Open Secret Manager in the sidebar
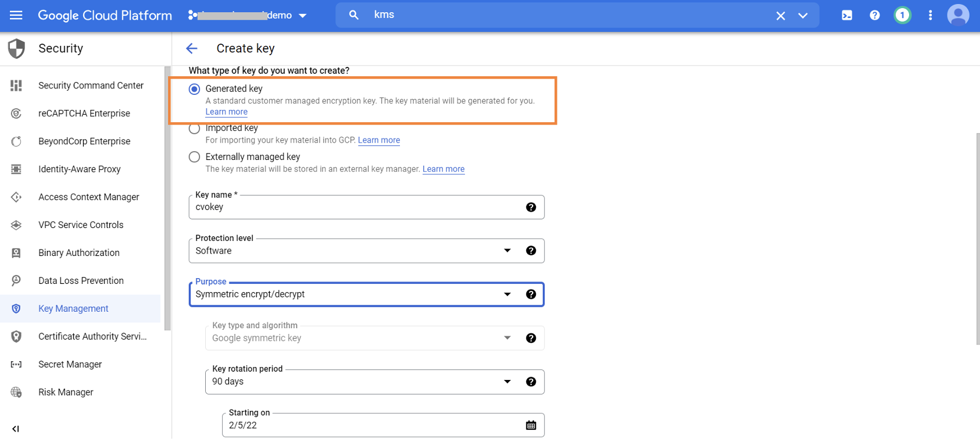The height and width of the screenshot is (441, 980). tap(70, 364)
